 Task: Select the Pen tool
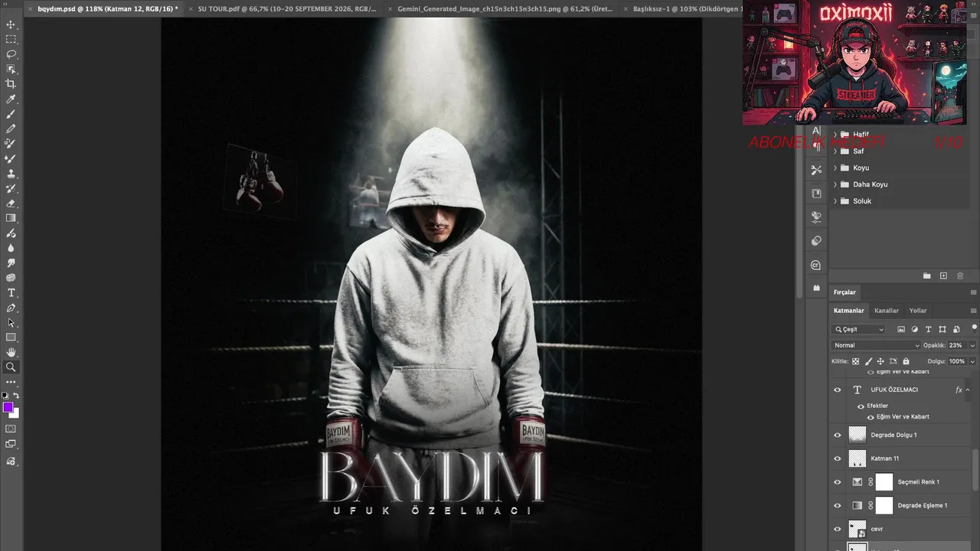tap(11, 308)
